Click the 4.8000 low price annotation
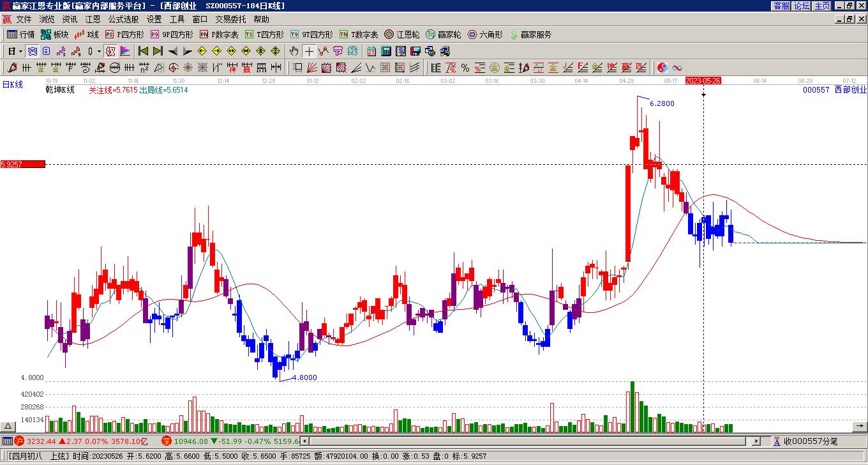 [304, 378]
